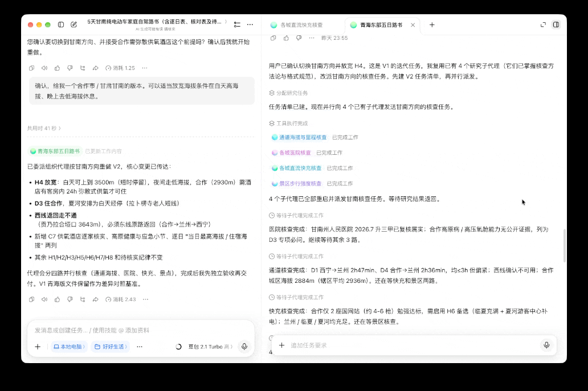Expand 等待子代理完成工作 above 医院核查完成
This screenshot has width=588, height=391.
click(x=296, y=215)
